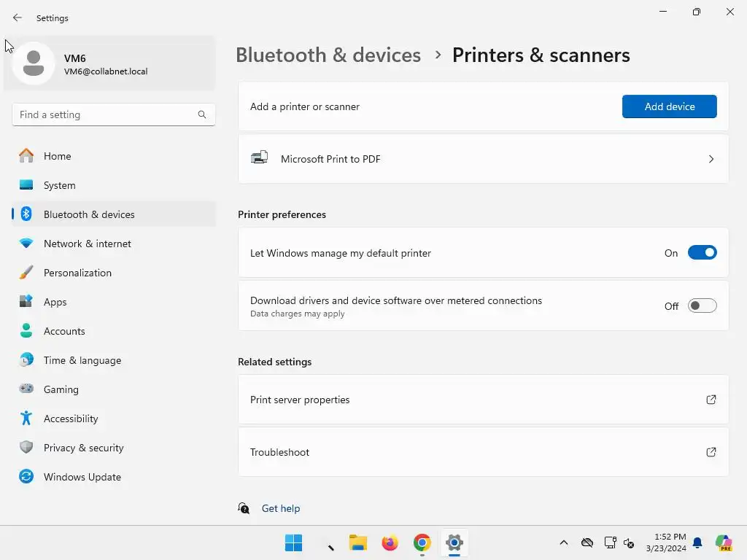The height and width of the screenshot is (560, 747).
Task: Click the cloud sync-off tray icon
Action: (x=587, y=542)
